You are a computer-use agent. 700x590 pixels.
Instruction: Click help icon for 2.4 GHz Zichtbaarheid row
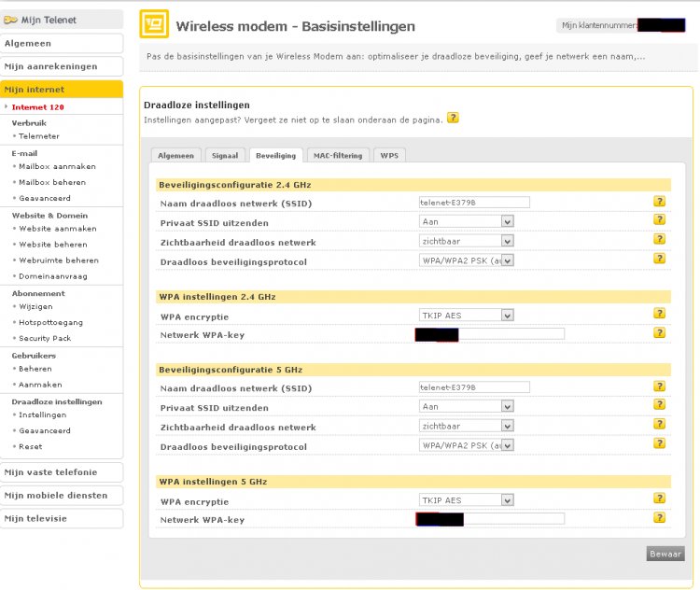(x=659, y=241)
